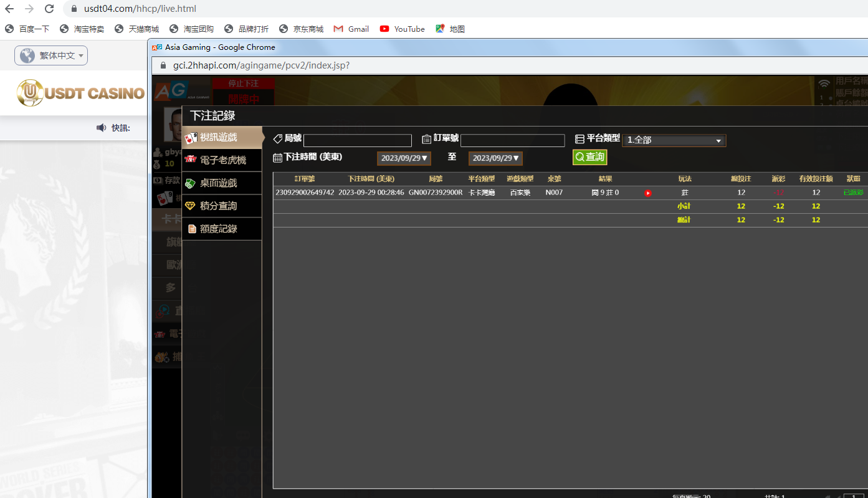The image size is (868, 498).
Task: Open the start date picker 2023/09/29
Action: click(404, 158)
